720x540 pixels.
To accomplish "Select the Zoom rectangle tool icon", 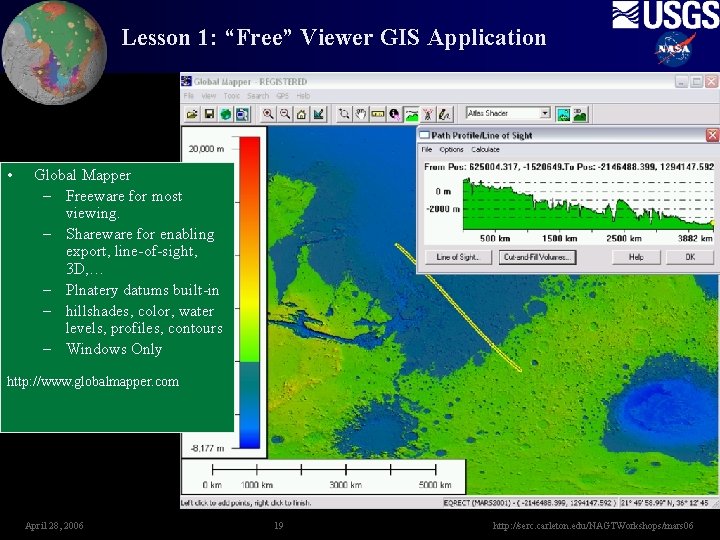I will (344, 114).
